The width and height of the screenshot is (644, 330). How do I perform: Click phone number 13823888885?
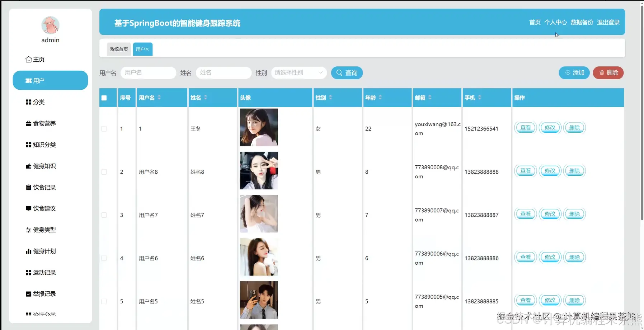[481, 301]
